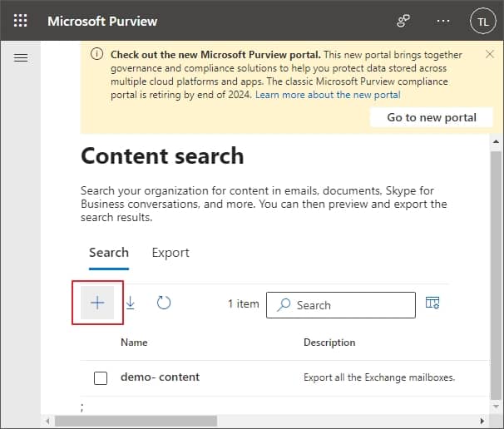Viewport: 504px width, 429px height.
Task: Click the Microsoft Purview title
Action: pos(102,22)
